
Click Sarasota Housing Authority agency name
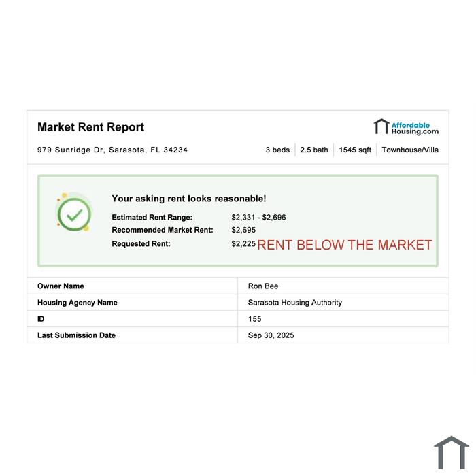pos(294,303)
